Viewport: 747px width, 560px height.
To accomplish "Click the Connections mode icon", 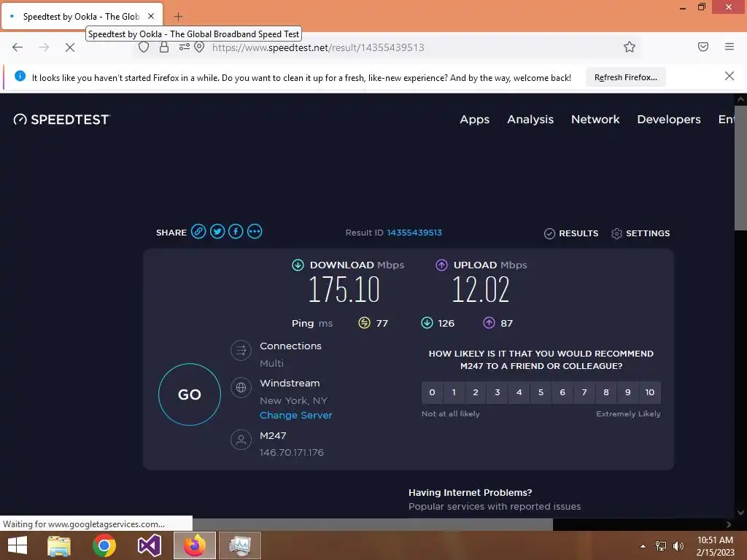I will 241,351.
